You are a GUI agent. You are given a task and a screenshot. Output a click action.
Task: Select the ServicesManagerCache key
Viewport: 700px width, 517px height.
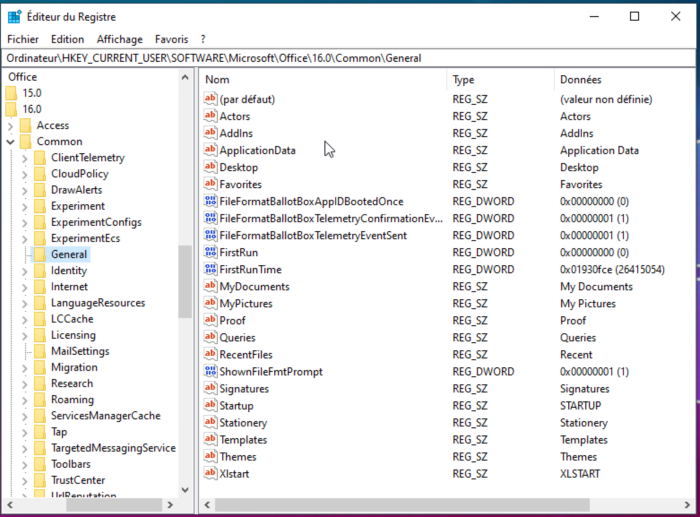point(105,416)
